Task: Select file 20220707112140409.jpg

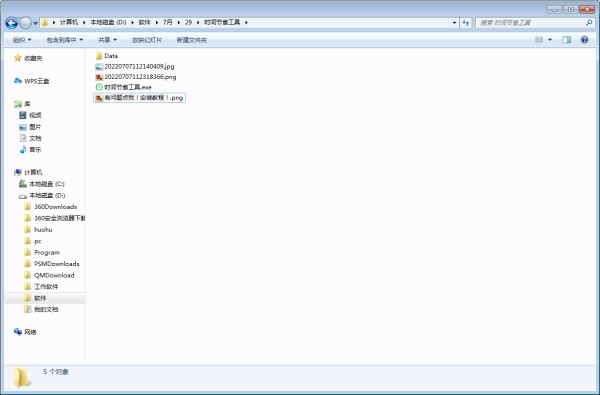Action: 135,67
